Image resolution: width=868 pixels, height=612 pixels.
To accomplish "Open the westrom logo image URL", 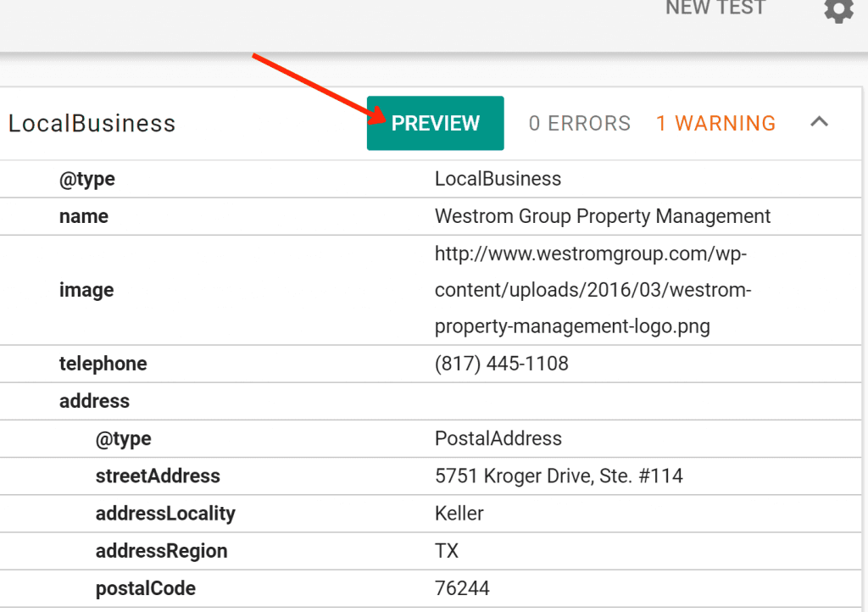I will tap(593, 290).
